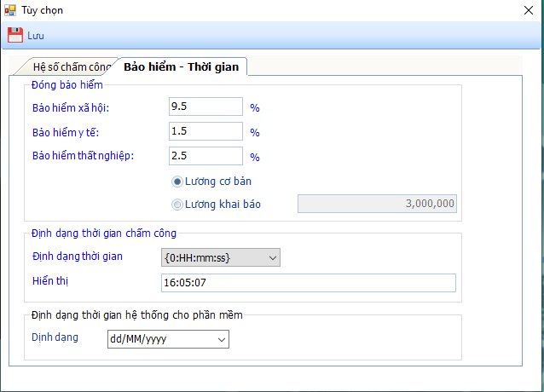This screenshot has width=544, height=392.
Task: Select the Lương khai báo radio button
Action: point(177,205)
